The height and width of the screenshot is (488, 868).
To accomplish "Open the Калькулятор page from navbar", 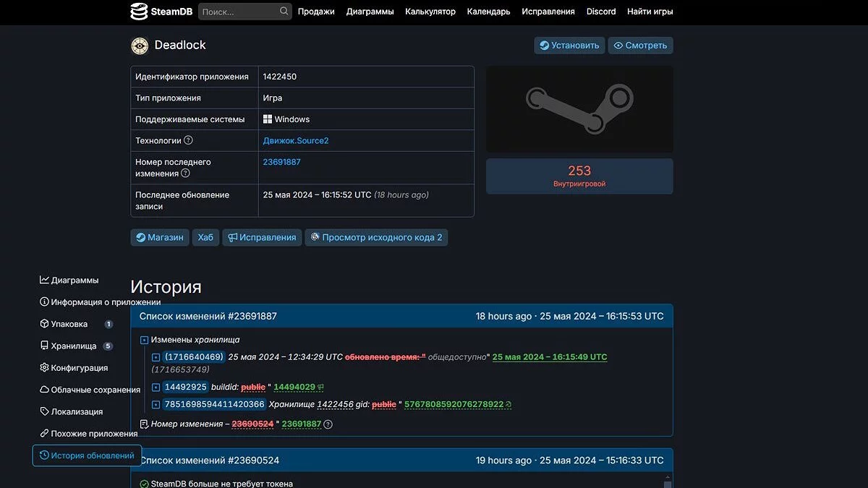I will 430,12.
